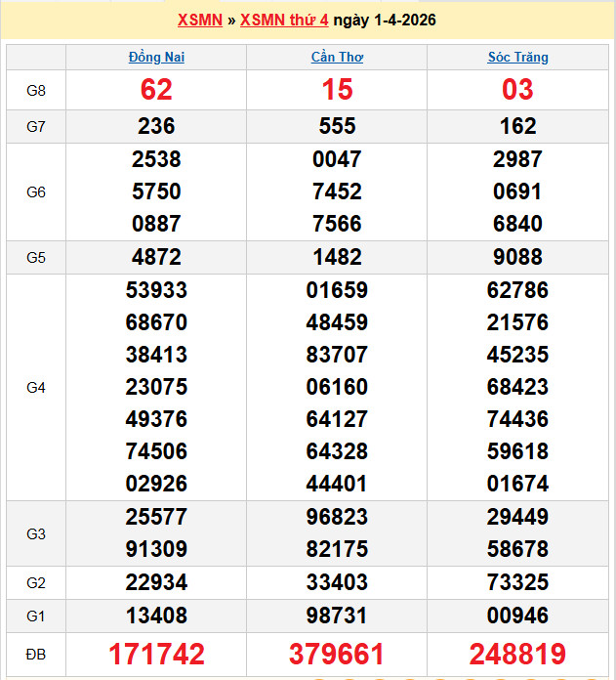Open the Đồng Nai province link

156,58
